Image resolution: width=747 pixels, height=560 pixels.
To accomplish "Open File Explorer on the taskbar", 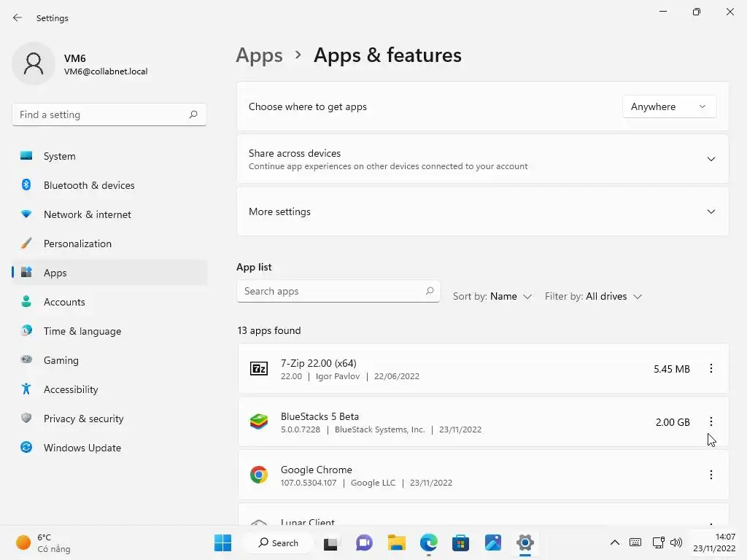I will point(396,542).
